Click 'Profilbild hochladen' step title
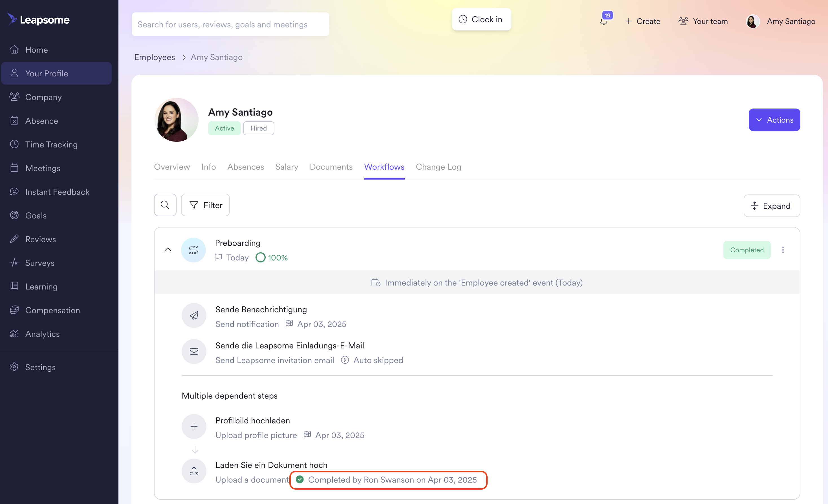The height and width of the screenshot is (504, 828). [x=252, y=420]
